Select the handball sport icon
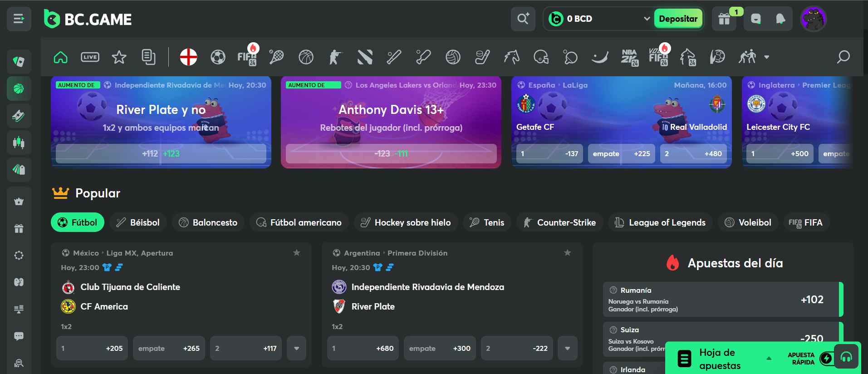868x374 pixels. (x=717, y=57)
